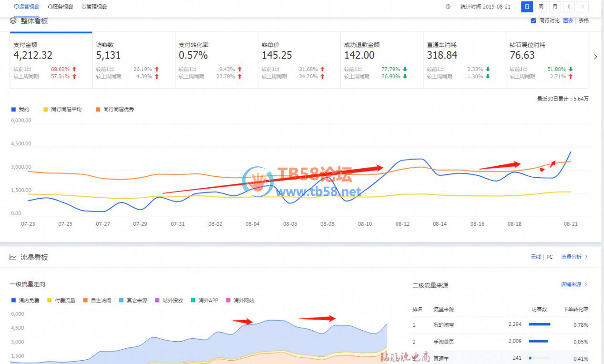Open the 流量分析 link
Image resolution: width=604 pixels, height=364 pixels.
[x=574, y=257]
